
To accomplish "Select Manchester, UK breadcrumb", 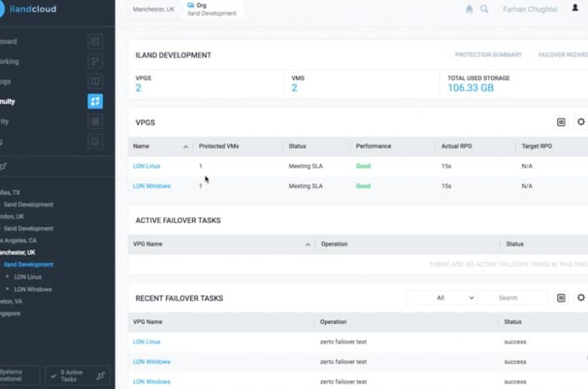I will point(153,9).
